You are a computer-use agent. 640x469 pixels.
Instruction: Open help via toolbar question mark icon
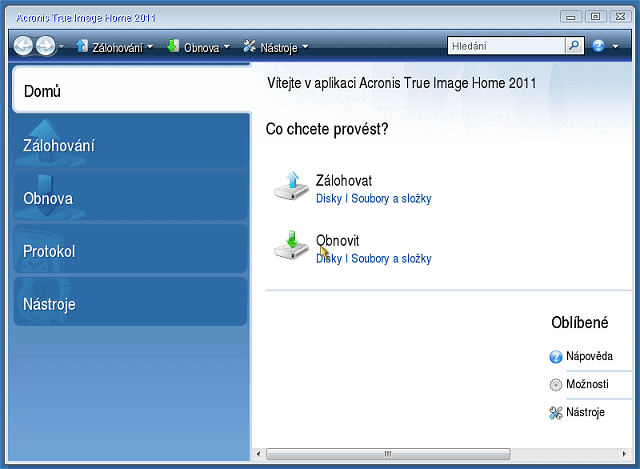coord(598,46)
